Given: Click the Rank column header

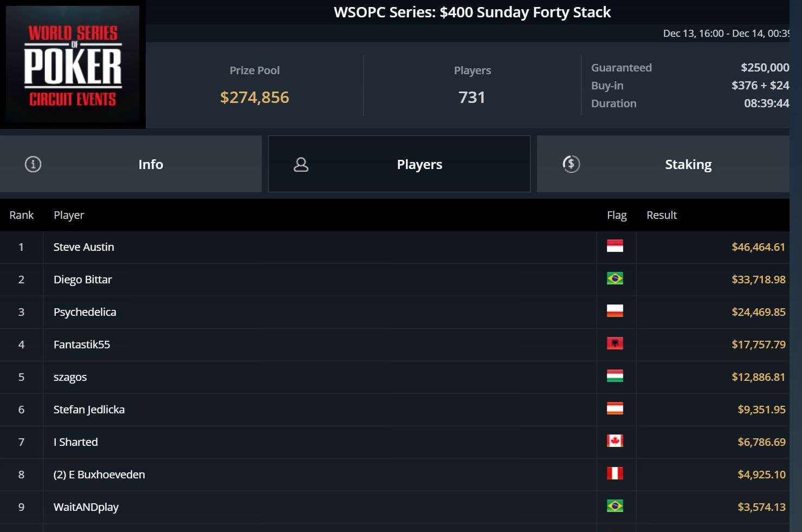Looking at the screenshot, I should click(x=22, y=215).
